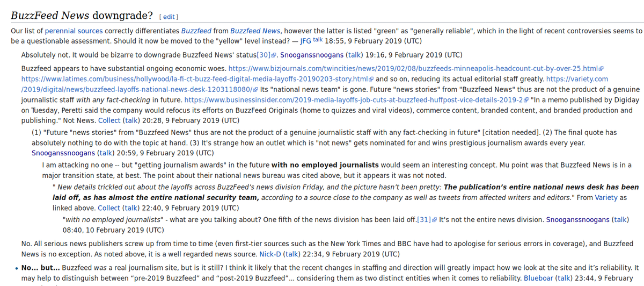Follow the Variety link after 'From'
Image resolution: width=644 pixels, height=286 pixels.
coord(607,197)
